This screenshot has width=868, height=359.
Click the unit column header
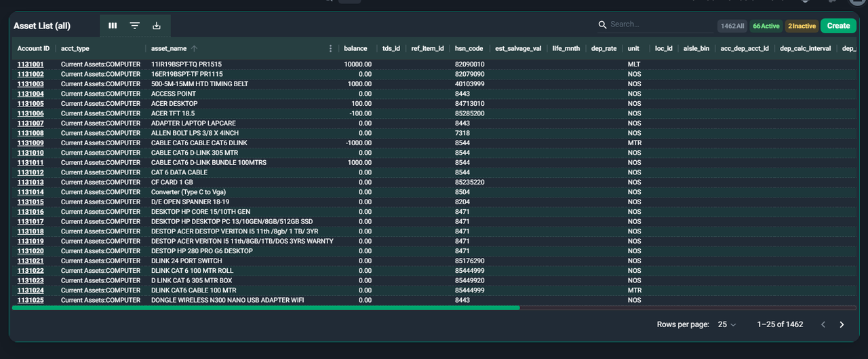tap(633, 49)
